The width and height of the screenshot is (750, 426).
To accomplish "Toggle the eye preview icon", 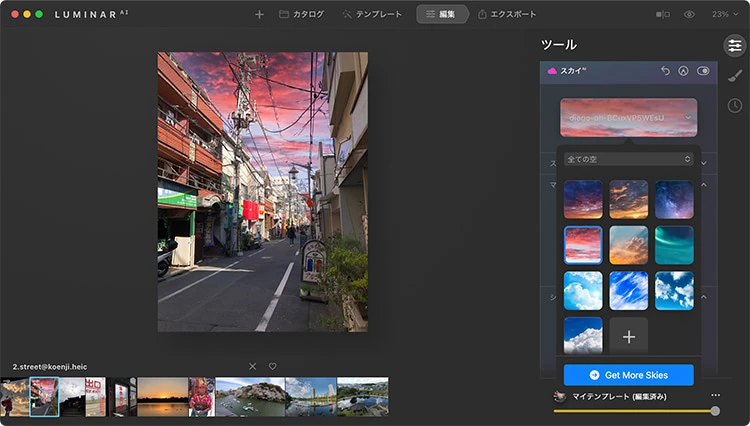I will point(689,15).
